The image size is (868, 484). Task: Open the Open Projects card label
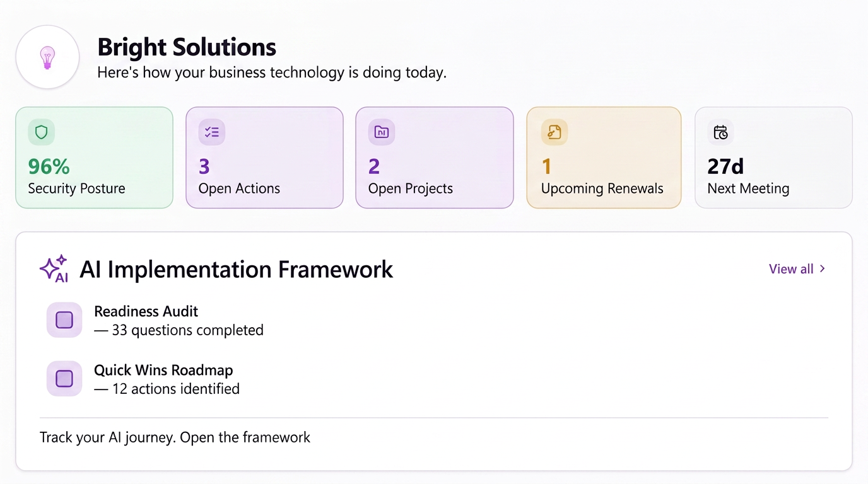411,188
